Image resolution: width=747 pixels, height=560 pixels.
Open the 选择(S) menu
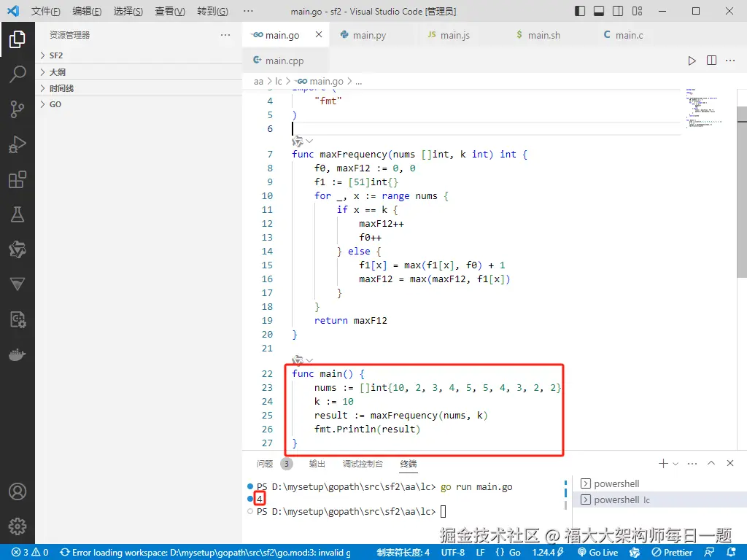pos(128,11)
